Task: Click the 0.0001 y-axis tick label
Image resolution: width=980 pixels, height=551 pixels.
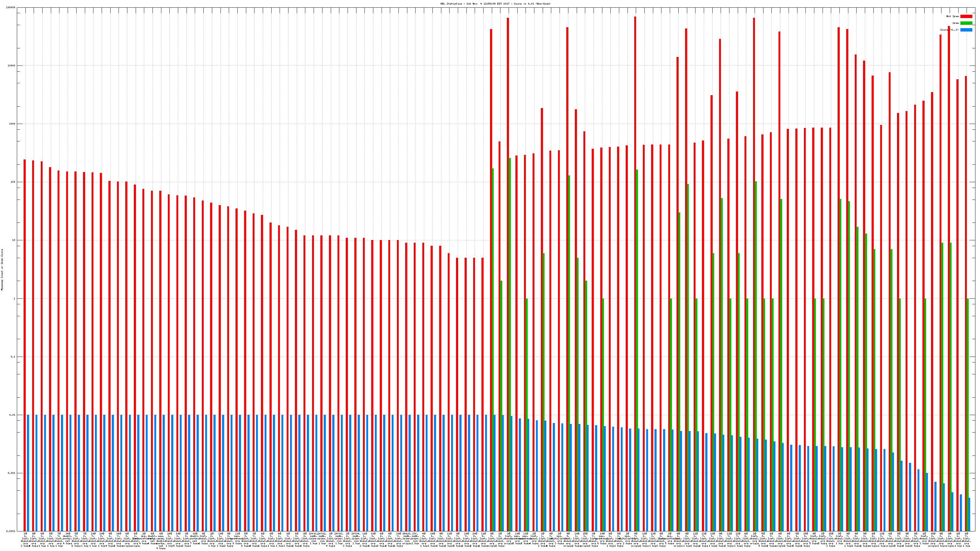Action: point(11,531)
